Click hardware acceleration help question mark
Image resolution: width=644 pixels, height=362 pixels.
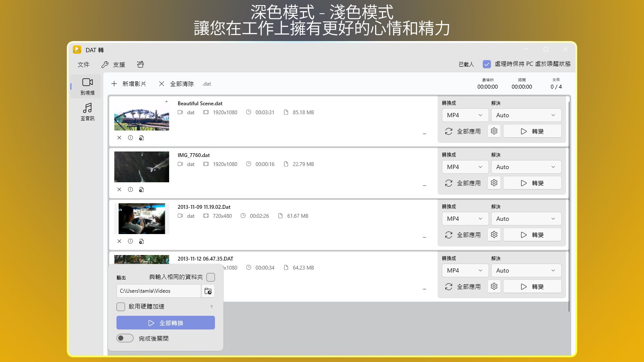coord(212,307)
